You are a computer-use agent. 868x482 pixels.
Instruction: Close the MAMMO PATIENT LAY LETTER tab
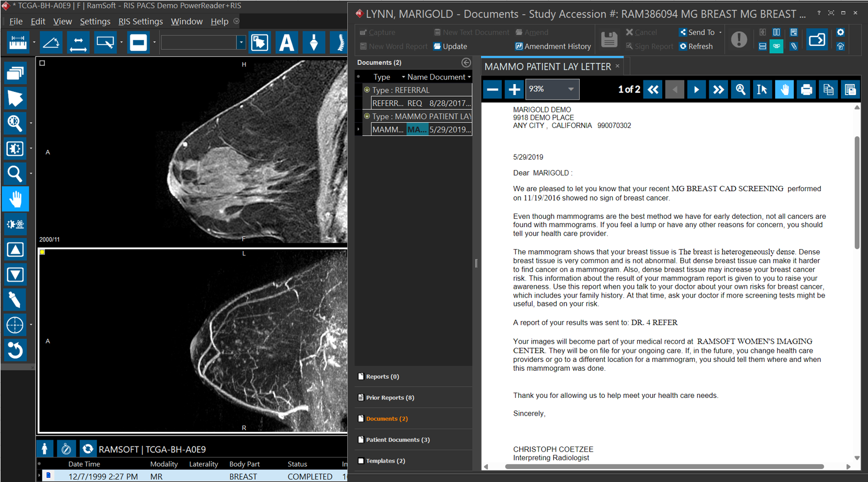pos(617,66)
